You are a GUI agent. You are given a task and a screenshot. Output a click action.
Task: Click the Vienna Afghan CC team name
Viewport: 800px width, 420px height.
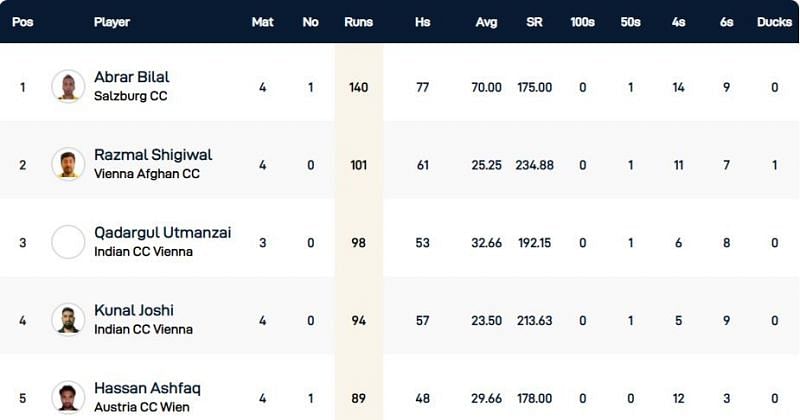coord(146,174)
